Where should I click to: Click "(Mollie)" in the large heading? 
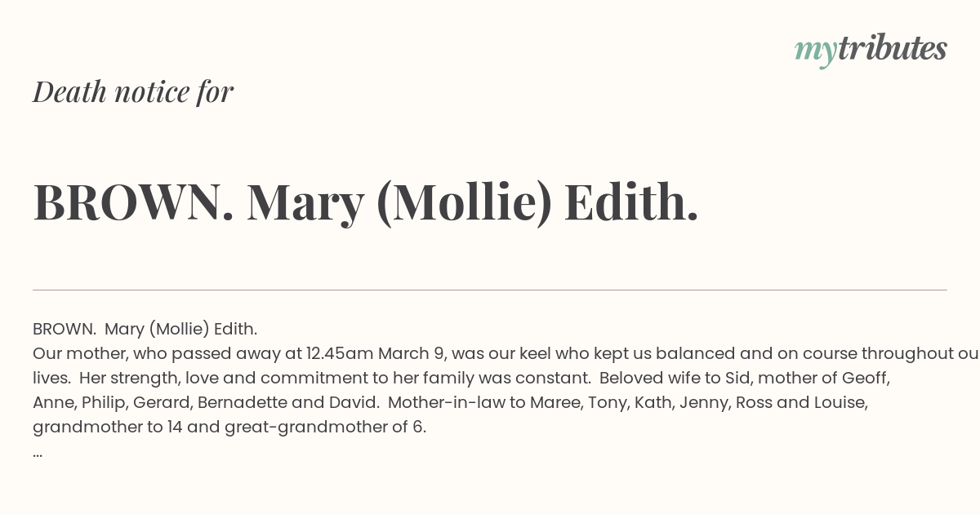(x=464, y=202)
